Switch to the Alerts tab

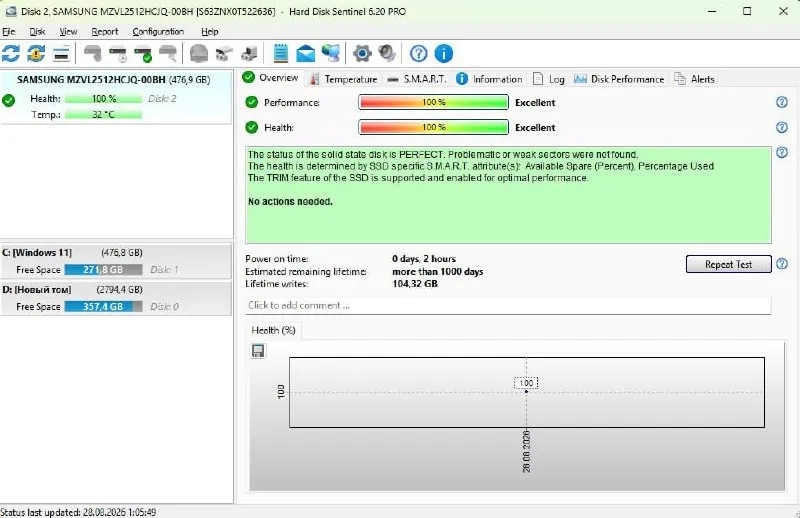[694, 79]
